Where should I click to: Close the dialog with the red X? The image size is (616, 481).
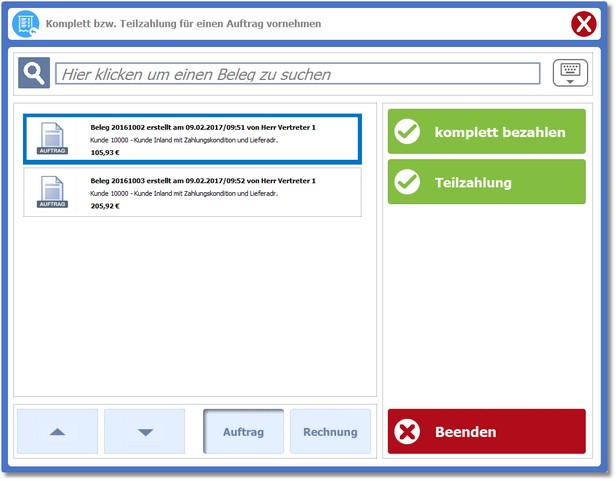tap(584, 24)
